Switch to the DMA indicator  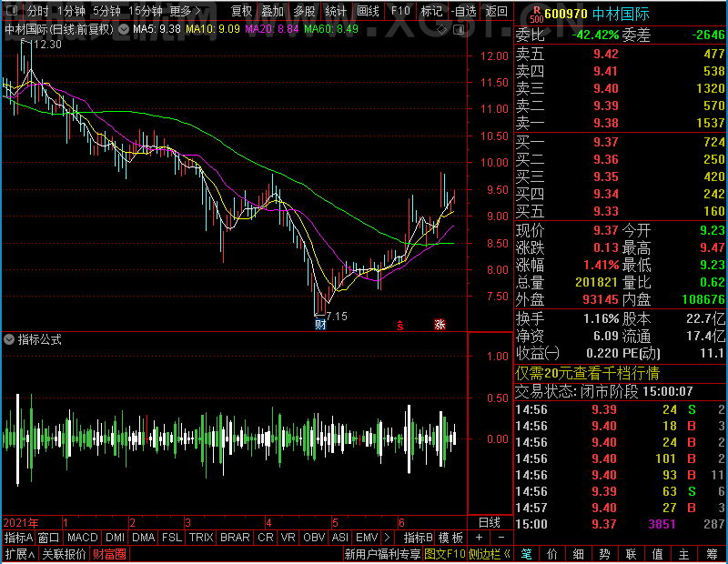(144, 538)
